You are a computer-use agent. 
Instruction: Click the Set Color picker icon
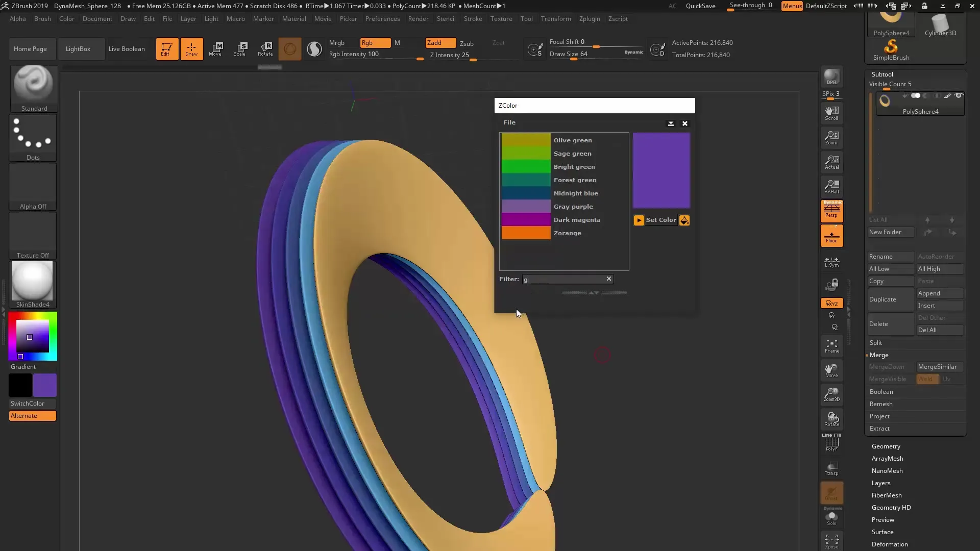pyautogui.click(x=684, y=220)
